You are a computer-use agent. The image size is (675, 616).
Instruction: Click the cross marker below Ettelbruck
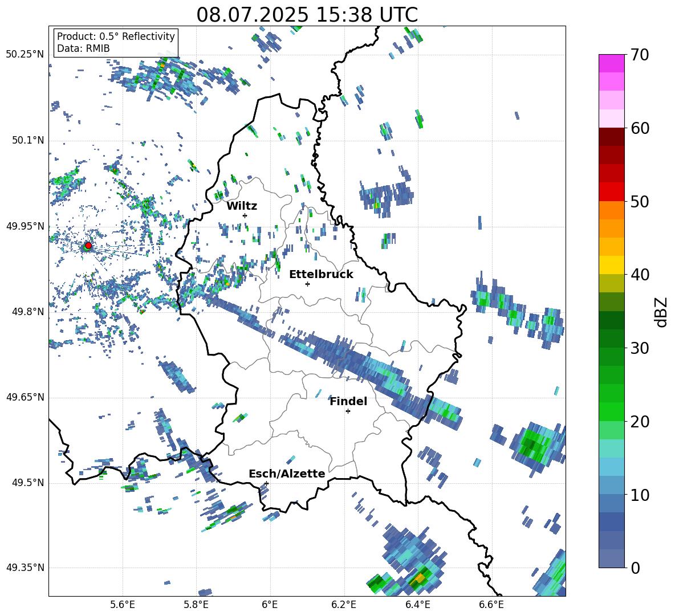(307, 284)
